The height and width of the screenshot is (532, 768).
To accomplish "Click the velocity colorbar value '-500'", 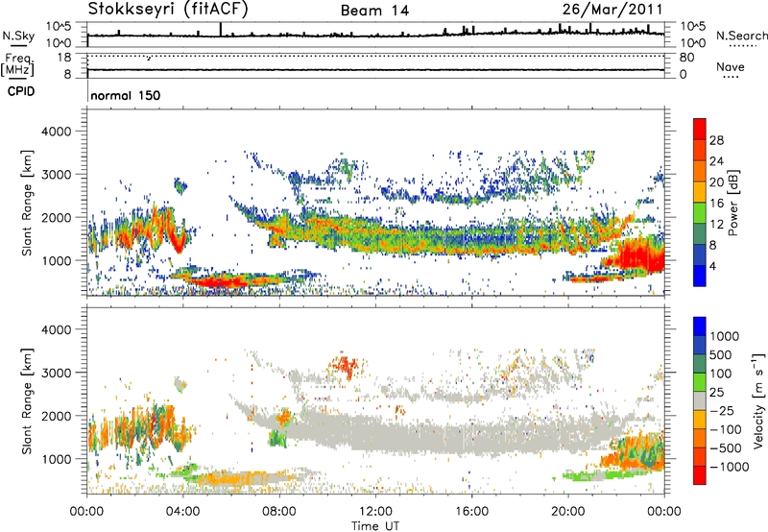I will pyautogui.click(x=726, y=447).
